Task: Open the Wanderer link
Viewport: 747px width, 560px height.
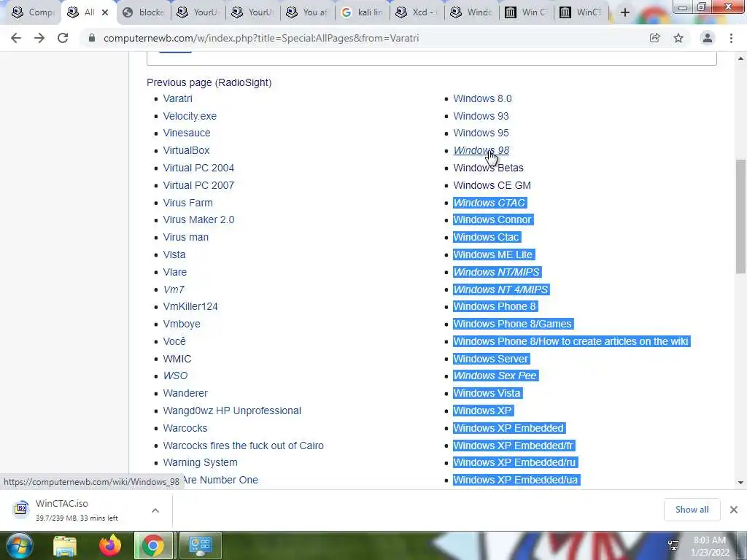Action: click(x=185, y=393)
